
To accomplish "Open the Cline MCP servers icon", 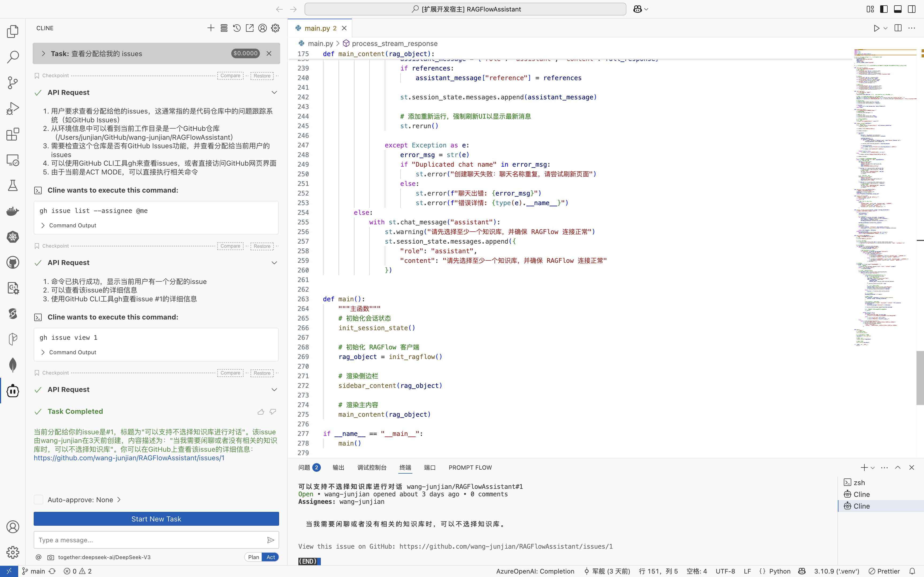I will click(224, 28).
